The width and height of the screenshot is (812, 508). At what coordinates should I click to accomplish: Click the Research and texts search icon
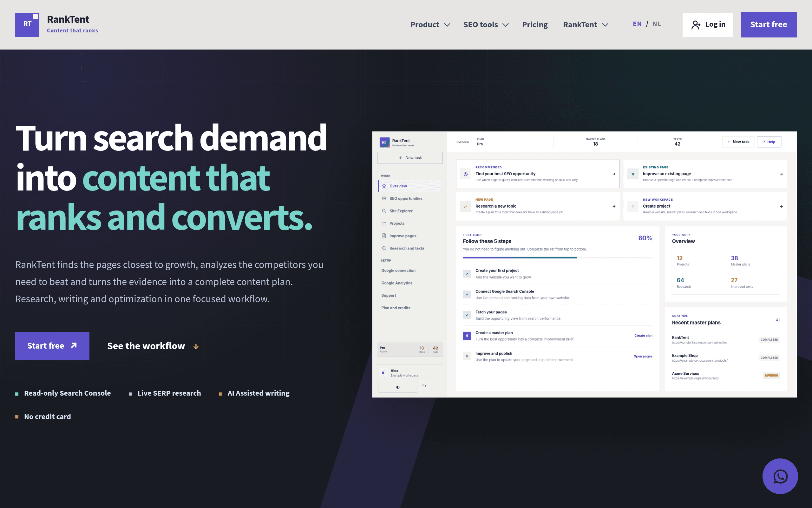click(x=384, y=248)
